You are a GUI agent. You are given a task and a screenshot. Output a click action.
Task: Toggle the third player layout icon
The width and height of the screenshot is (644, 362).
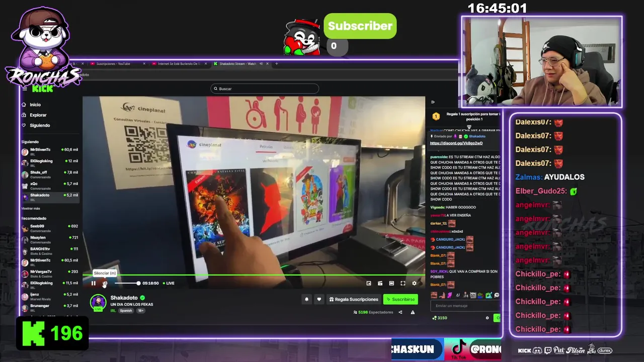(x=391, y=283)
